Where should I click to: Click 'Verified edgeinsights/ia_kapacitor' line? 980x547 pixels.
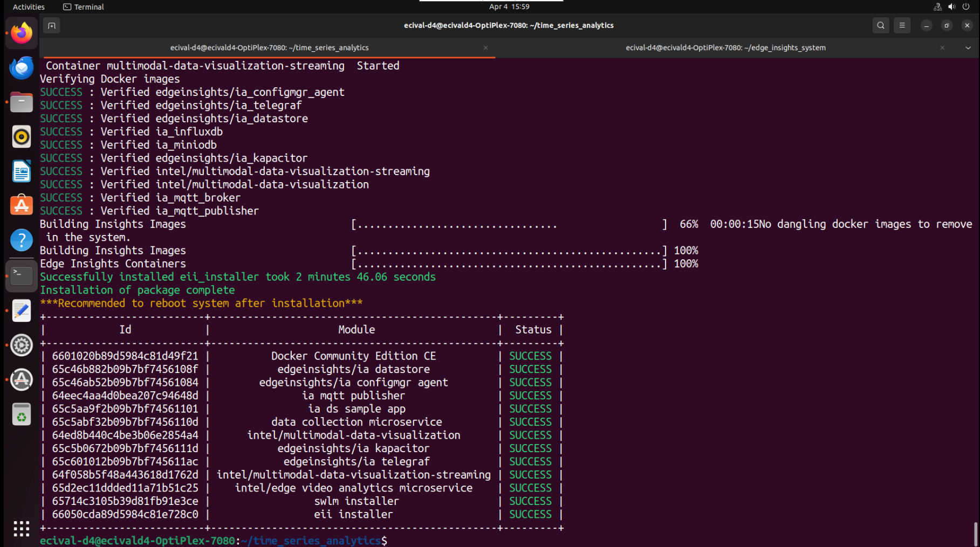174,158
